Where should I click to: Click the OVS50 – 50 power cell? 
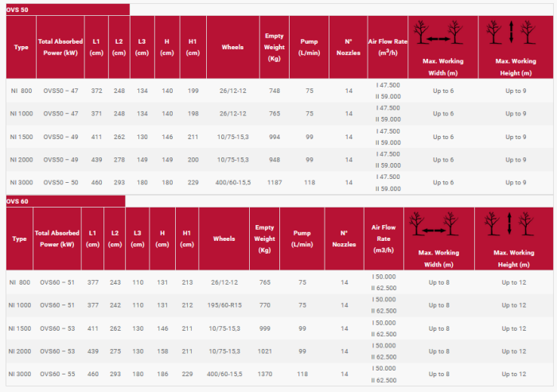pyautogui.click(x=60, y=183)
